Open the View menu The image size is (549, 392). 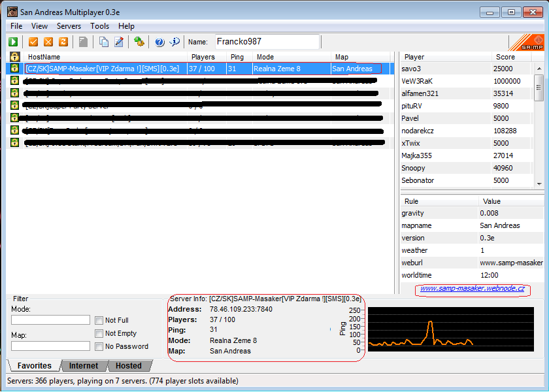[x=39, y=26]
